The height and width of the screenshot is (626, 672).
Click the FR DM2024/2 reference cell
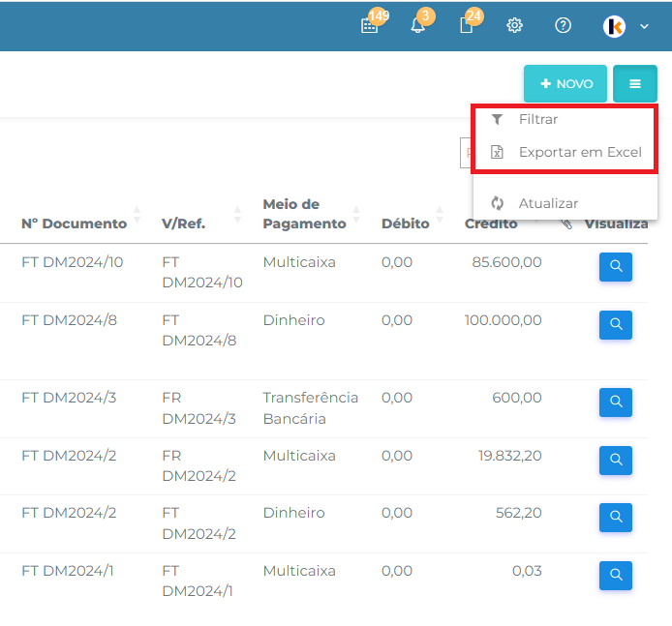pyautogui.click(x=199, y=465)
